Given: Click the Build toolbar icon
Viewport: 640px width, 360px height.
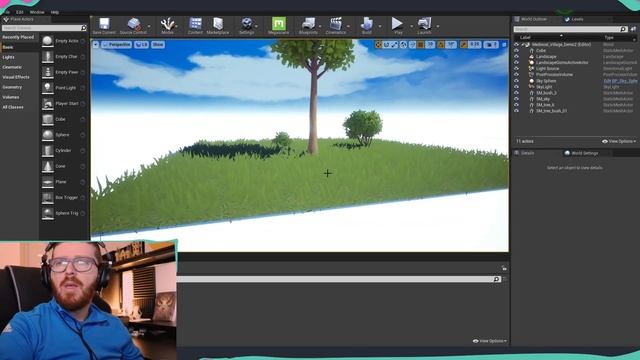Looking at the screenshot, I should coord(367,24).
